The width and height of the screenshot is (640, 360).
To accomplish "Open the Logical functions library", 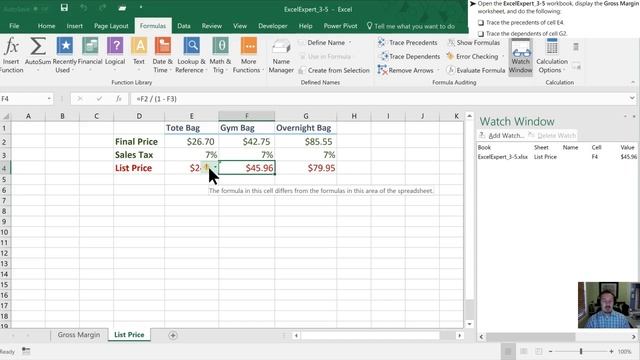I will (x=115, y=56).
